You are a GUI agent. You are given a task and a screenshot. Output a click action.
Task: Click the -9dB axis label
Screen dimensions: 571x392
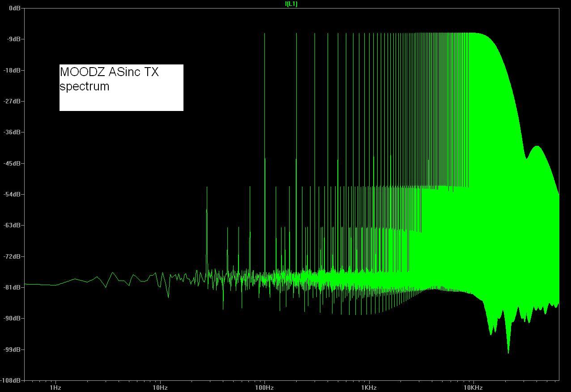pyautogui.click(x=13, y=39)
